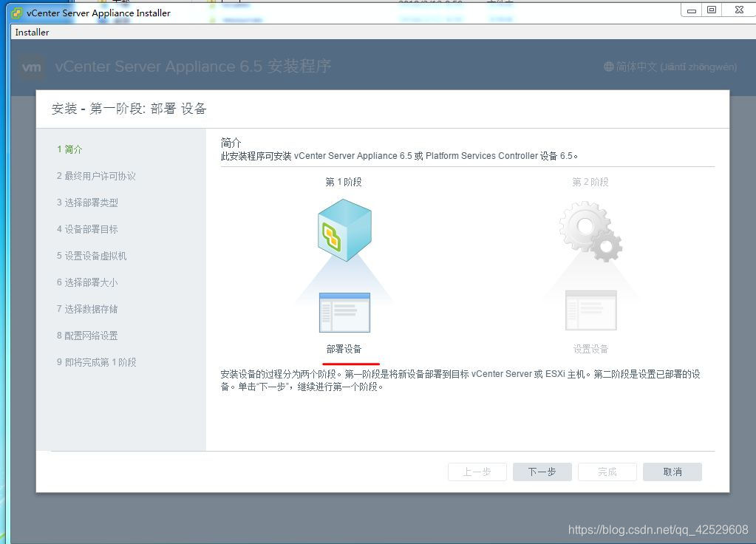Click the 简介 content heading
This screenshot has height=544, width=756.
click(x=231, y=143)
